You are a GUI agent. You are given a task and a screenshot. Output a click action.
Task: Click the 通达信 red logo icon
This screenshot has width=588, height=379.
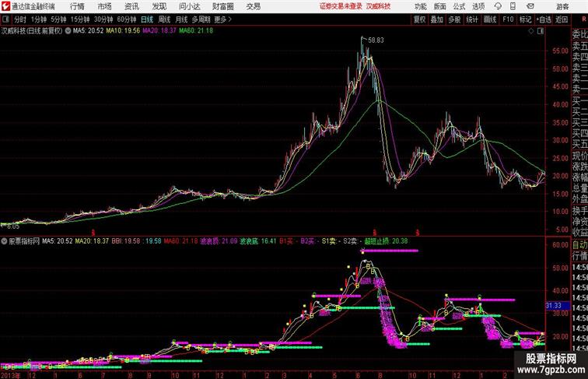(5, 6)
